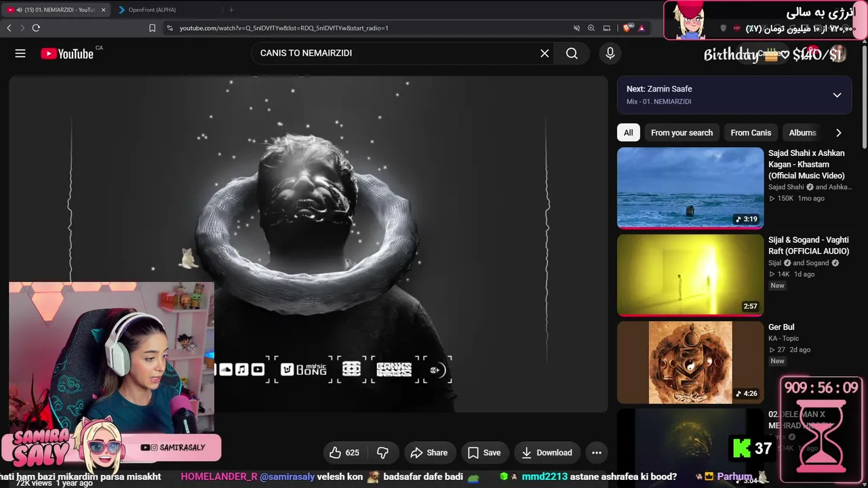
Task: Clear the search box with the X
Action: click(x=545, y=54)
